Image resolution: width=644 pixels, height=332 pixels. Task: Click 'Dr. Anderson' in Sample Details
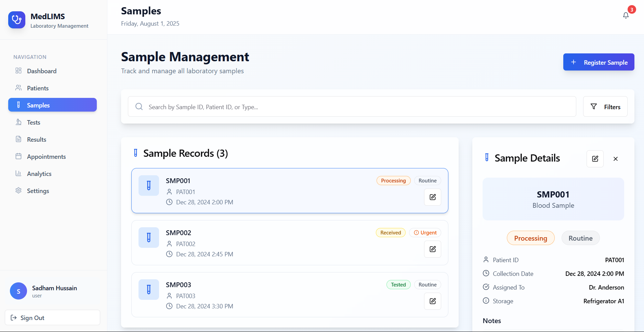606,288
